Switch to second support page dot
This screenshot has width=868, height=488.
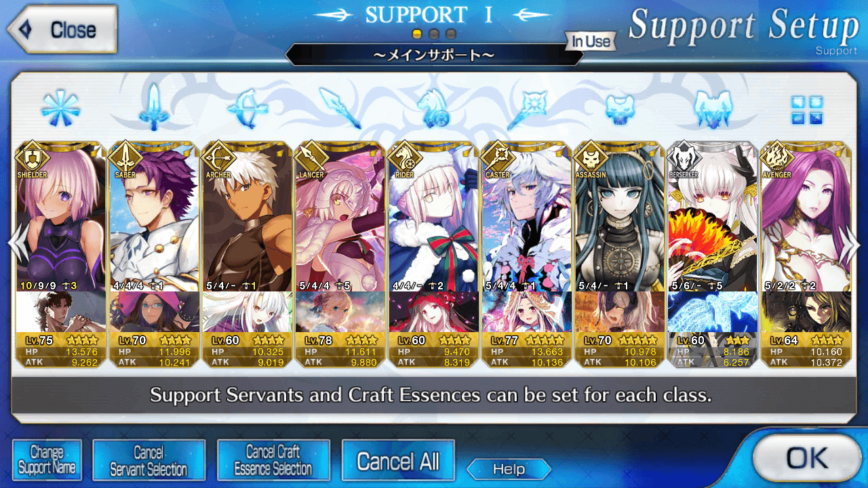tap(434, 33)
